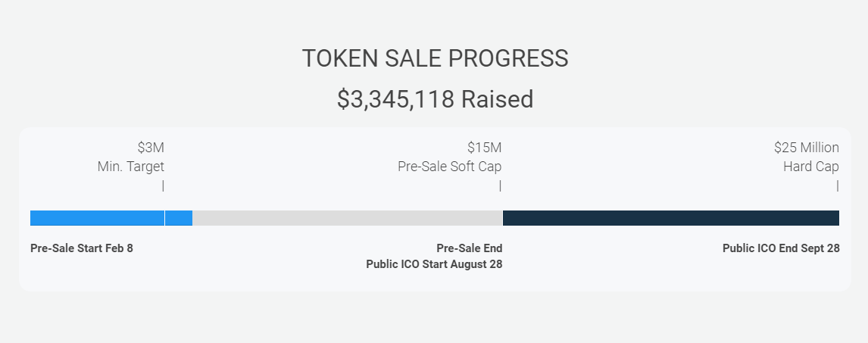Click the light grey unfilled pre-sale bar section
868x343 pixels.
(x=347, y=218)
